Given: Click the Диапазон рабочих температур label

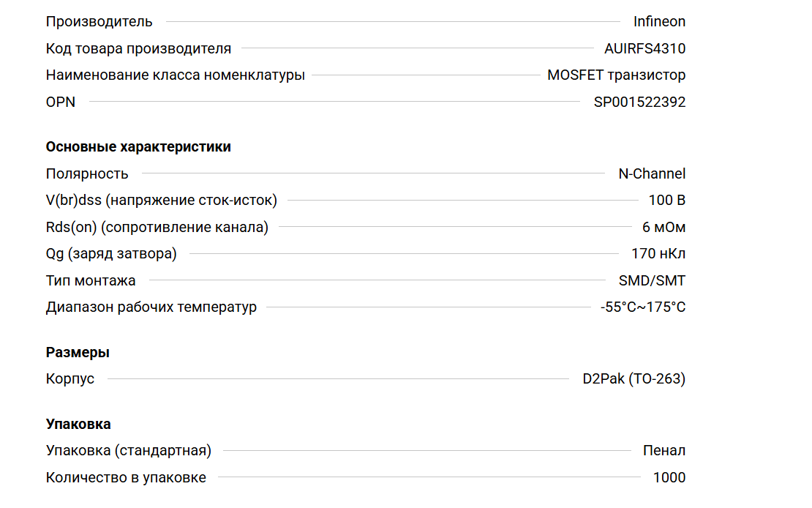Looking at the screenshot, I should 151,307.
